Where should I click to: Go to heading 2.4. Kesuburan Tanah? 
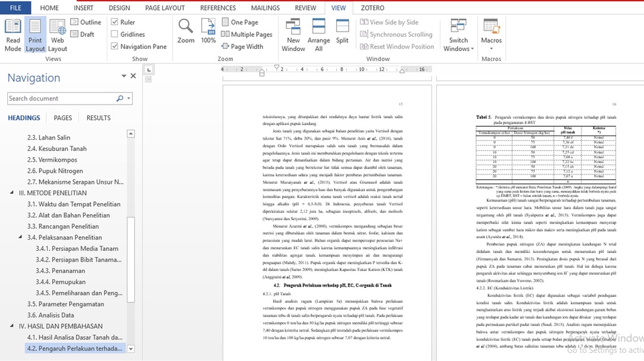(56, 149)
